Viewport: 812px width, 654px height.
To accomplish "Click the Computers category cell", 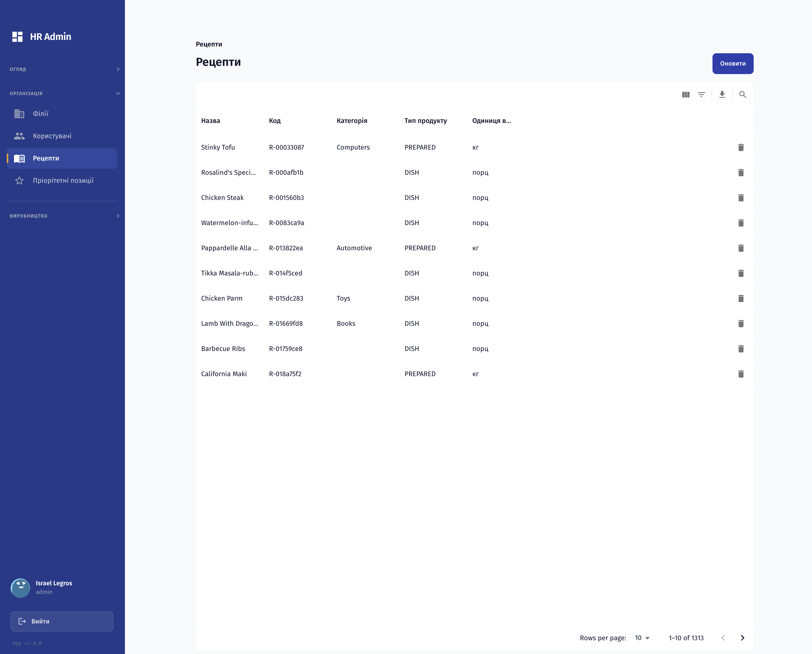I will (x=353, y=147).
